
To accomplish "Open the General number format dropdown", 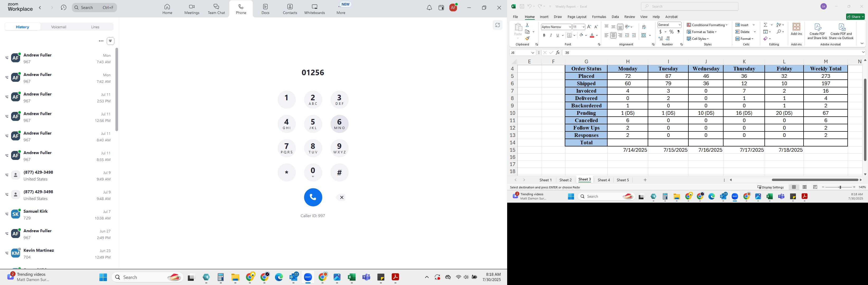I will coord(679,25).
